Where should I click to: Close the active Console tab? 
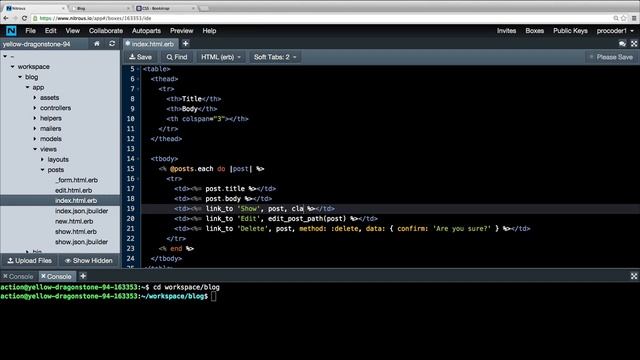tap(44, 276)
